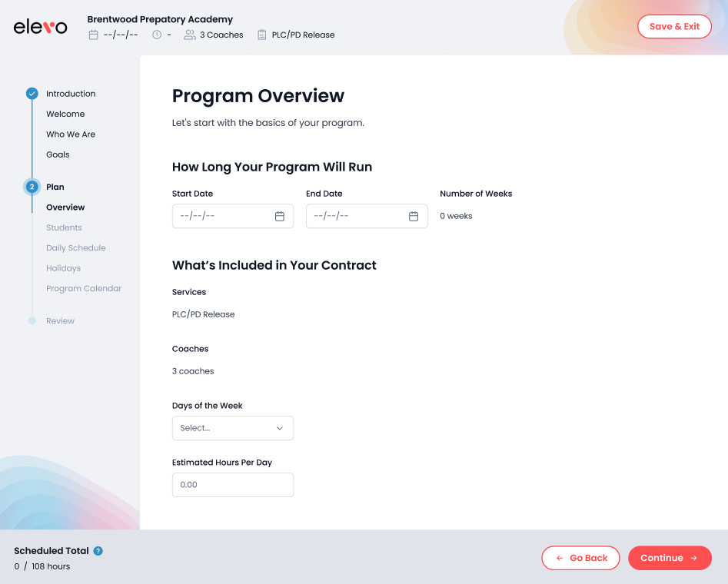Click the coaches icon in the header
This screenshot has width=728, height=584.
[x=189, y=35]
